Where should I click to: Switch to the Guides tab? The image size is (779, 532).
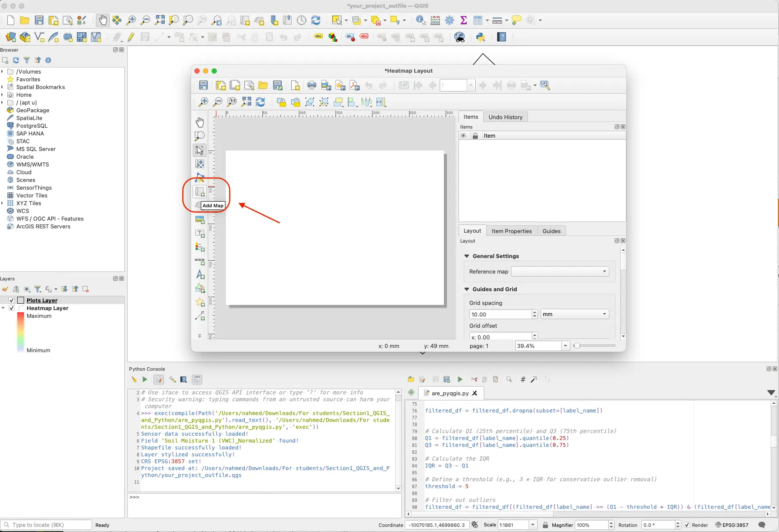click(x=551, y=231)
